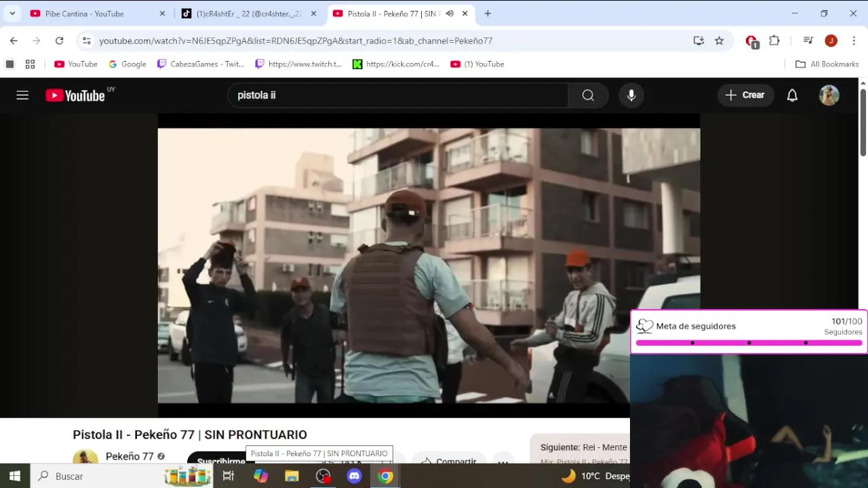Viewport: 868px width, 488px height.
Task: Open the Pekeño 77 channel name
Action: 130,457
